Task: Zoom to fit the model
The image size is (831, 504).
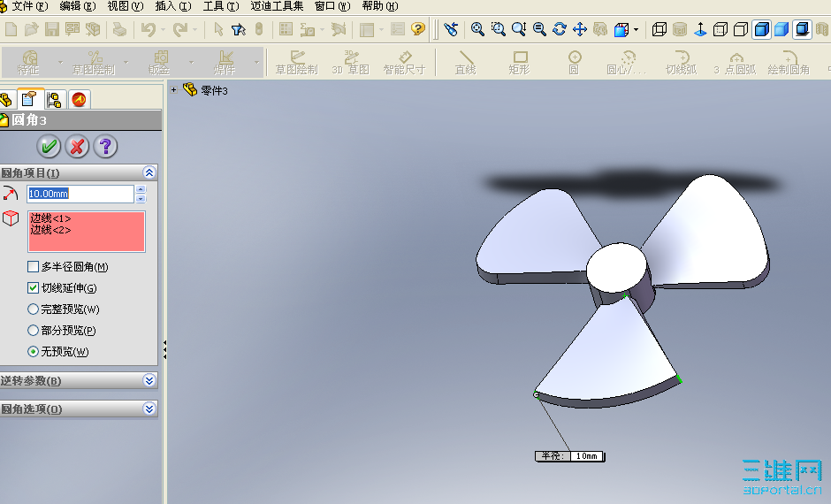Action: [x=477, y=29]
